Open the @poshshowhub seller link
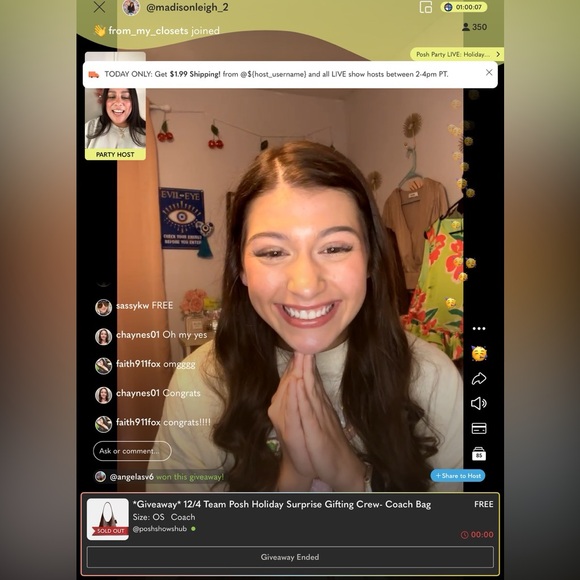Screen dimensions: 580x580 coord(160,529)
